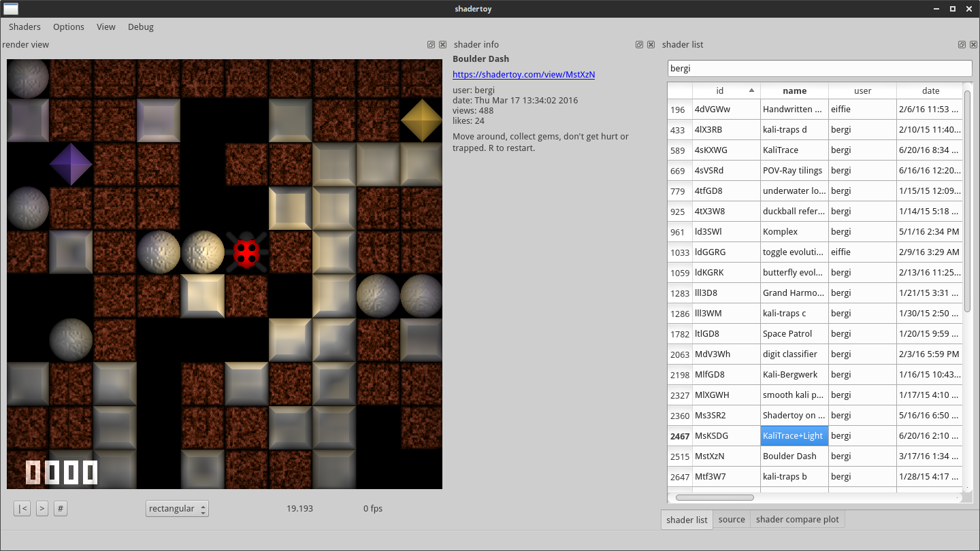Sort by the id column header
980x551 pixels.
pyautogui.click(x=726, y=90)
